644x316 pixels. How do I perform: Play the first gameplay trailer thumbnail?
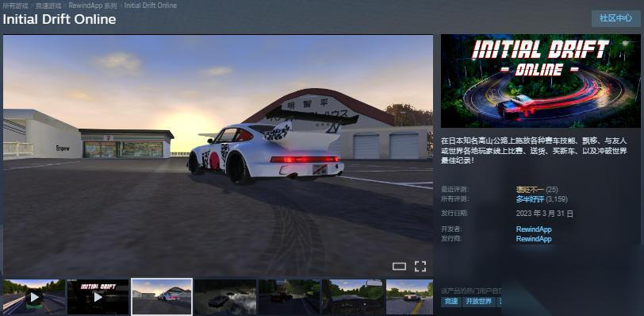[34, 297]
